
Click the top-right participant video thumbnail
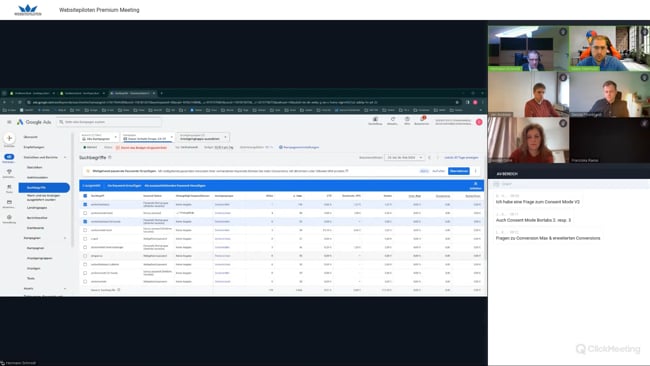pos(609,48)
